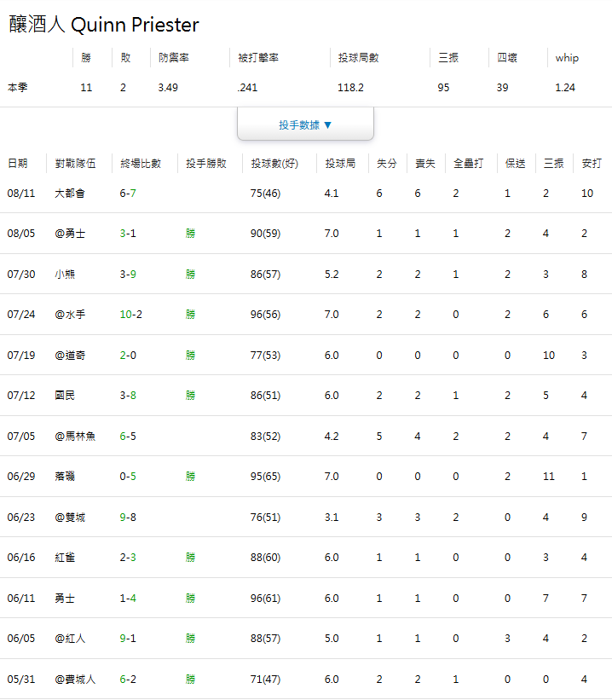The image size is (612, 700).
Task: Click the 3-1 score against 勇士
Action: pyautogui.click(x=128, y=234)
